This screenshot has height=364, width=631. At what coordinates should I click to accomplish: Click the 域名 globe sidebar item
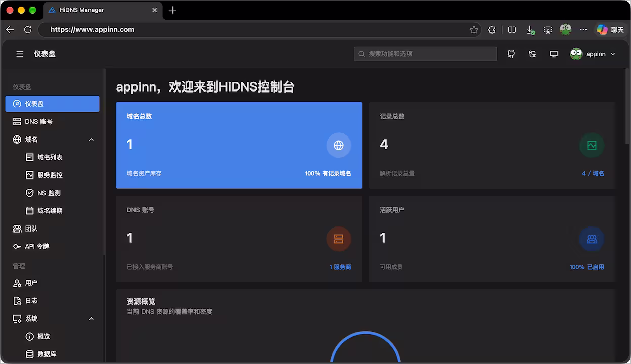click(53, 139)
